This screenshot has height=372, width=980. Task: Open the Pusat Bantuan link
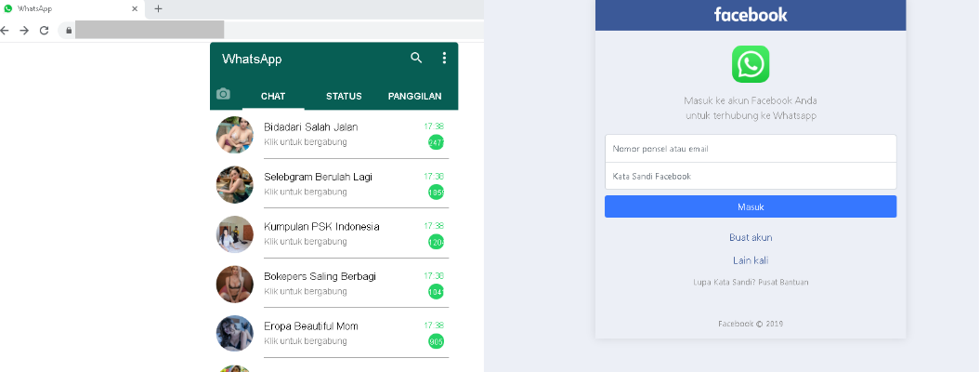tap(781, 282)
